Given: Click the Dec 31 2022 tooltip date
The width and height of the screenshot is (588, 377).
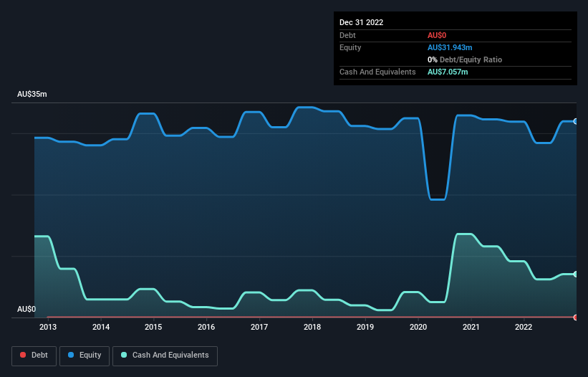Looking at the screenshot, I should click(361, 22).
